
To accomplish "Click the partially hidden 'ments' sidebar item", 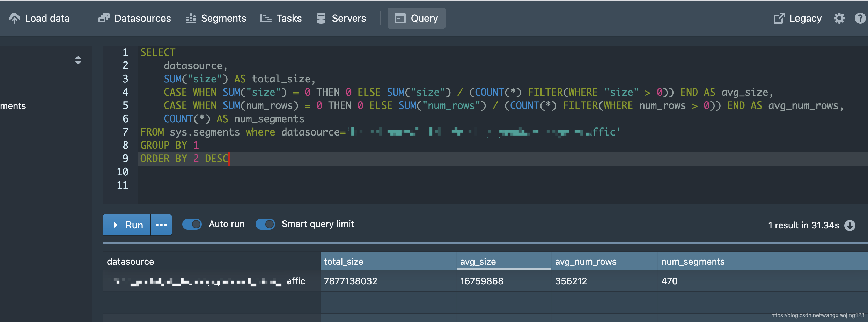I will click(x=13, y=106).
